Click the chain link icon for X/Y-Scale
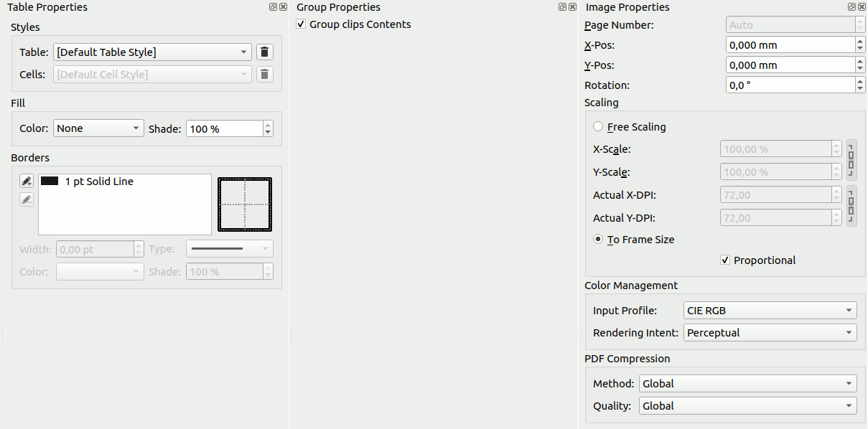This screenshot has width=868, height=429. pos(851,160)
